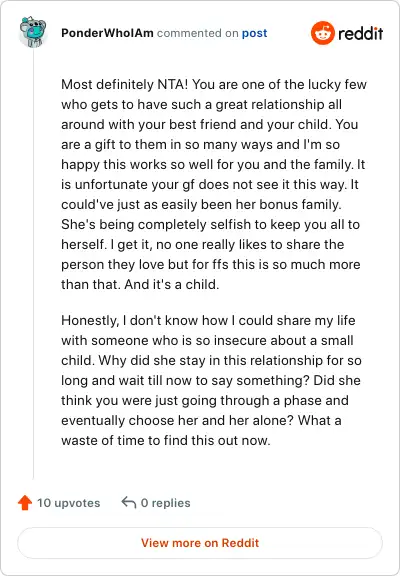This screenshot has width=400, height=576.
Task: Open "View more on Reddit" button
Action: pos(200,543)
